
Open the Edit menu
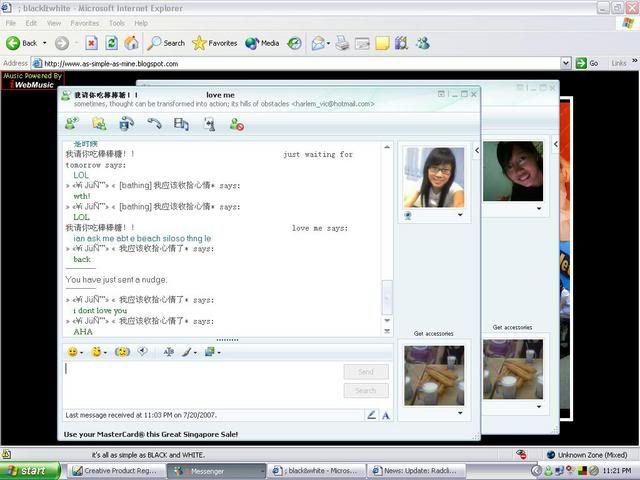(x=31, y=23)
